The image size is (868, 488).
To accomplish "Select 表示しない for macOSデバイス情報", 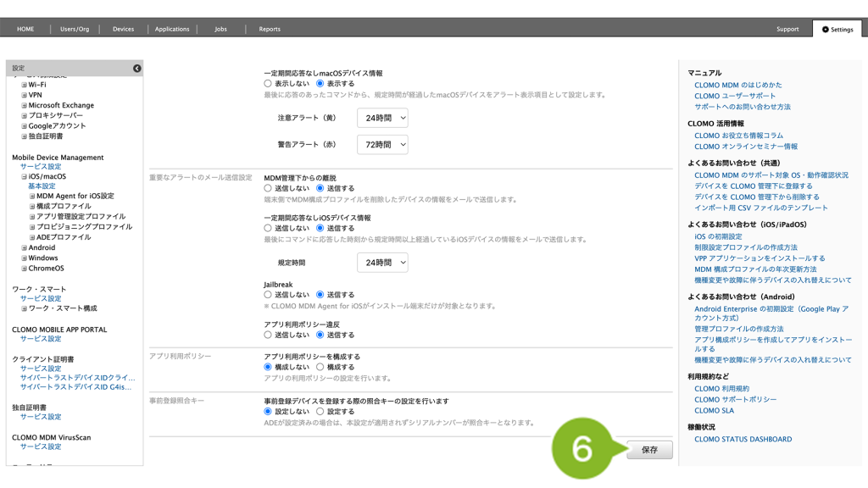I will point(268,84).
